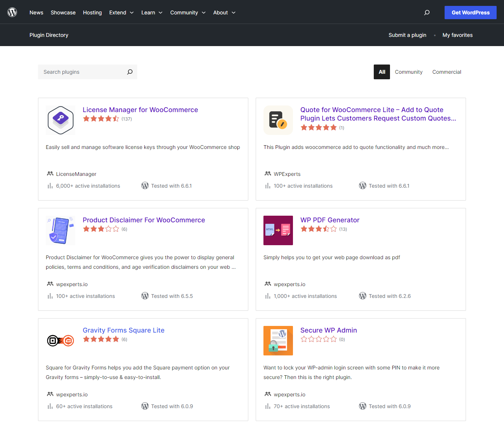Click "60+ active installations" text

(x=84, y=406)
